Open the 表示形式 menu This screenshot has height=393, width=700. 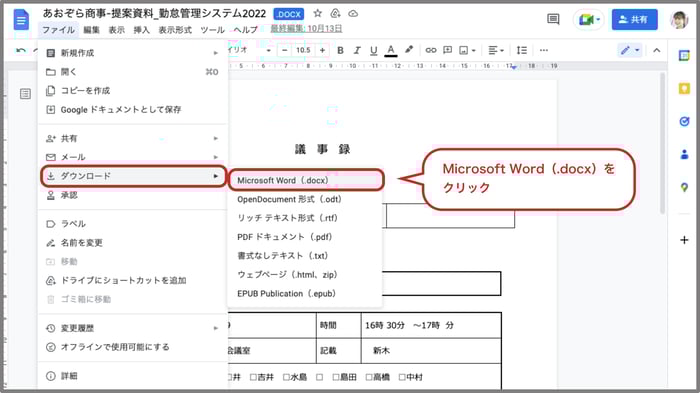(x=175, y=30)
